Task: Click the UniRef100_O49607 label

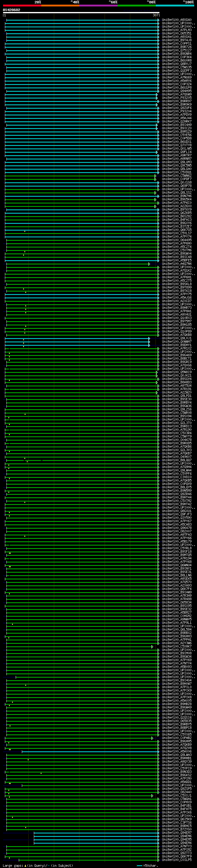Action: click(x=176, y=457)
